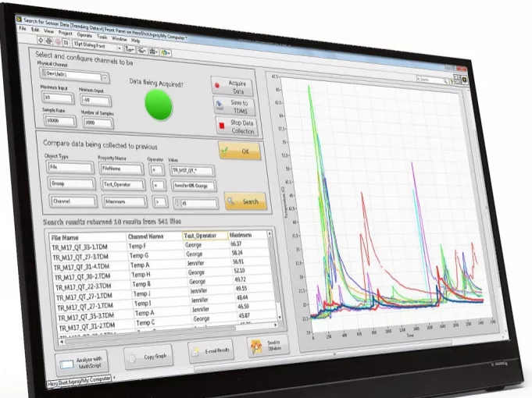The image size is (532, 398).
Task: Open the Distribute Objects toolbar tool
Action: [141, 51]
